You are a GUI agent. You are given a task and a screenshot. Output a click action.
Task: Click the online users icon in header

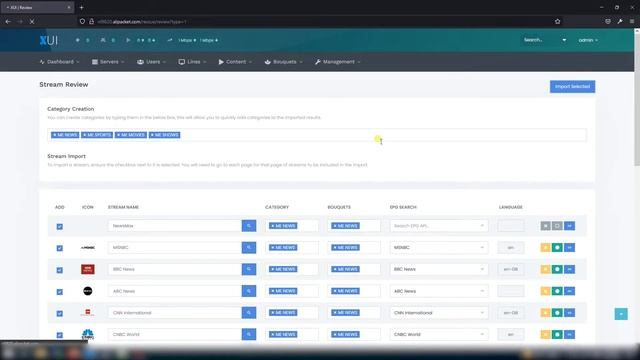coord(103,40)
